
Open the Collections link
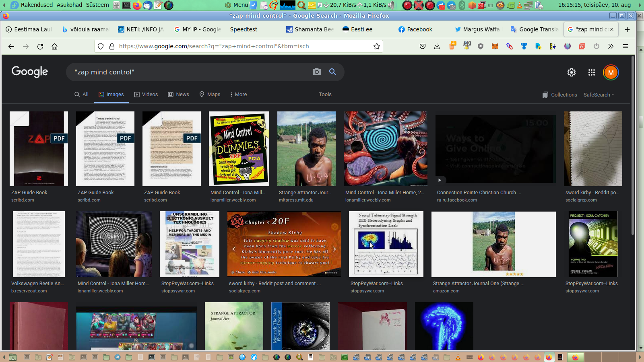point(559,95)
